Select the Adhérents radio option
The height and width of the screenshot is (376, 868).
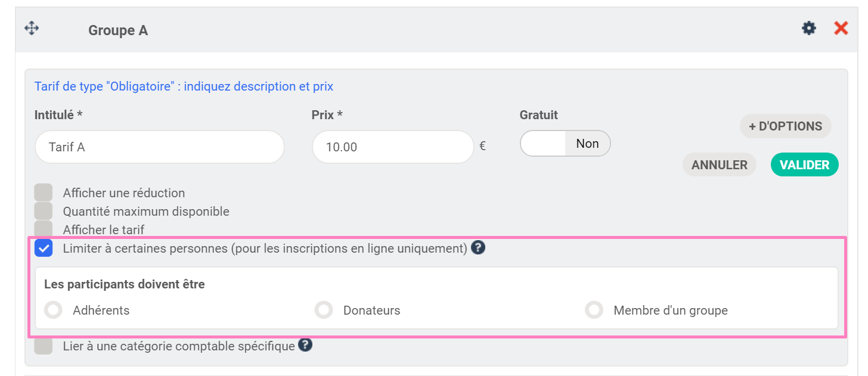click(x=54, y=310)
